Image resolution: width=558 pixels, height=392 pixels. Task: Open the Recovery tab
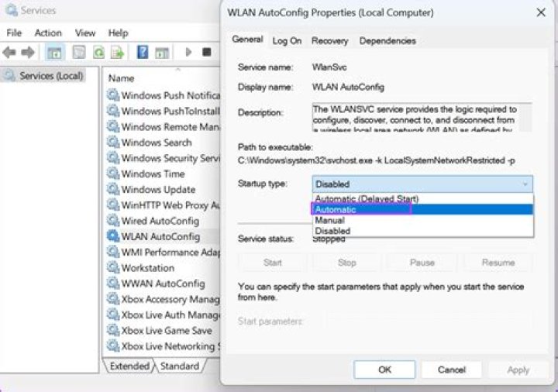(329, 40)
